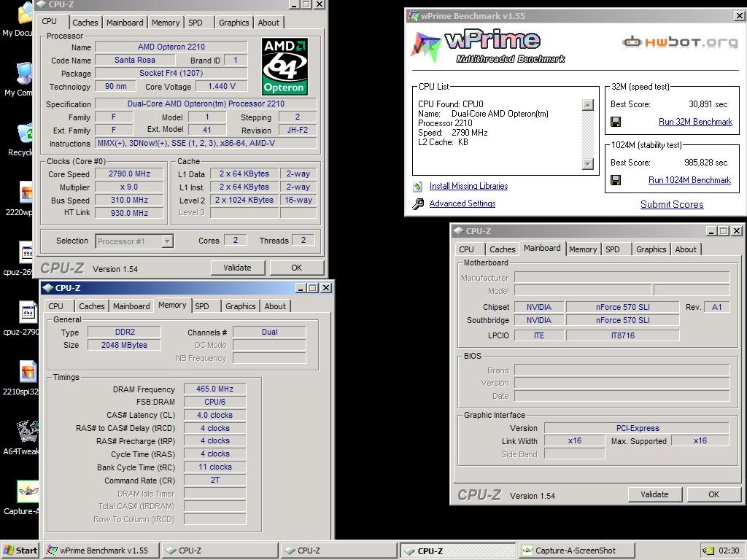Click CPU List scrollbar up arrow
Screen dimensions: 747x560
point(588,105)
